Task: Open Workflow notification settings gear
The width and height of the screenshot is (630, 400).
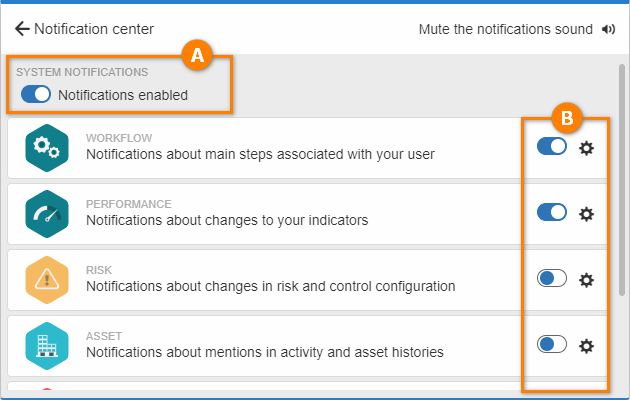Action: click(x=586, y=148)
